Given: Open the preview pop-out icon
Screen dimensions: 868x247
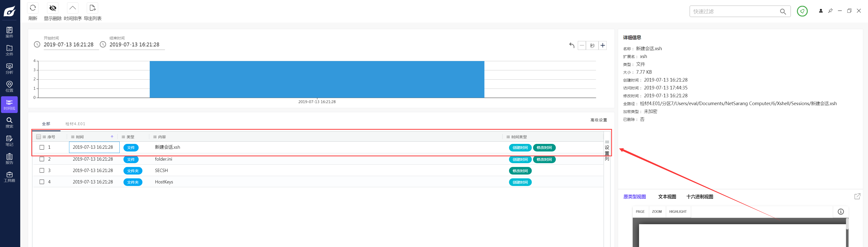Looking at the screenshot, I should [x=858, y=196].
